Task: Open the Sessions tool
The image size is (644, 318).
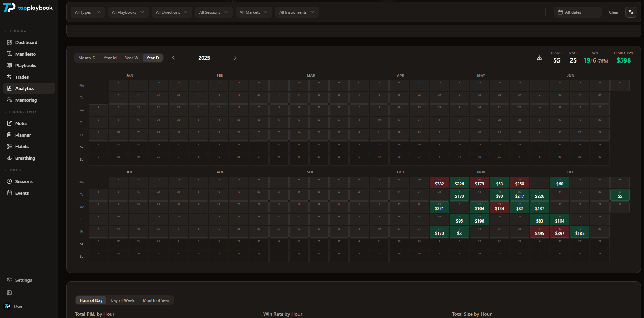Action: click(x=24, y=181)
